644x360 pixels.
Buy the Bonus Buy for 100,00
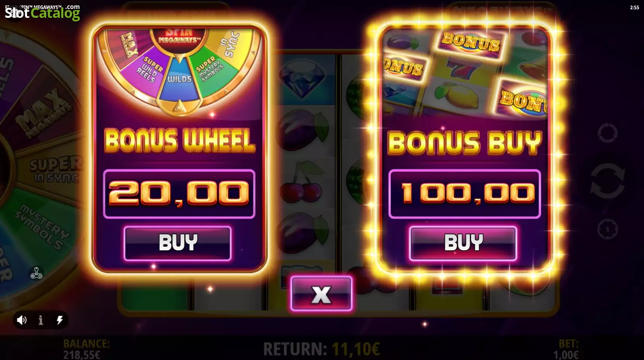[463, 243]
